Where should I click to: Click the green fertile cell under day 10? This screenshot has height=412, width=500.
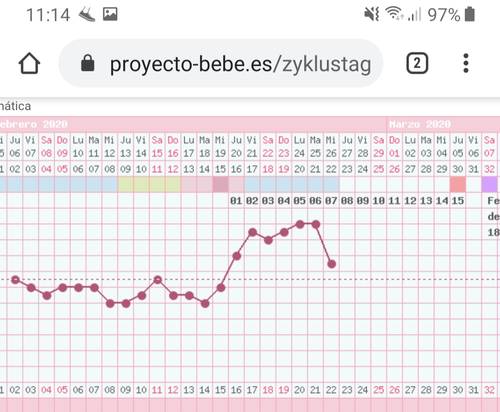pos(141,185)
